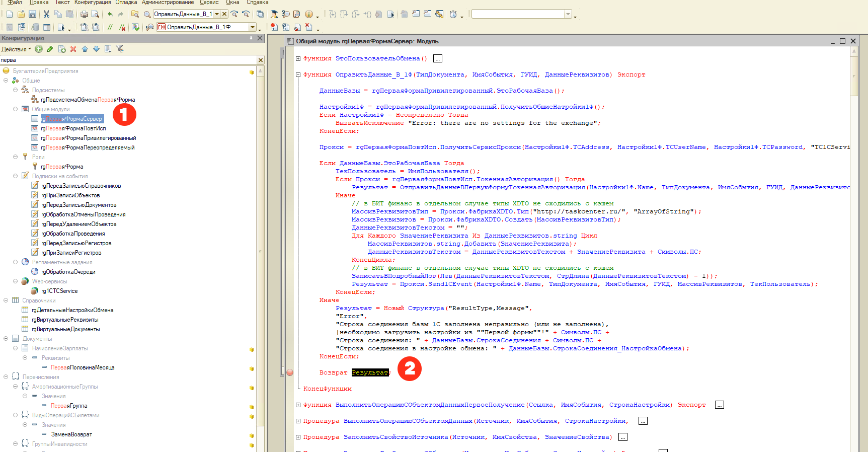Open the Сервис menu
Screen dimensions: 868x452
pyautogui.click(x=209, y=3)
